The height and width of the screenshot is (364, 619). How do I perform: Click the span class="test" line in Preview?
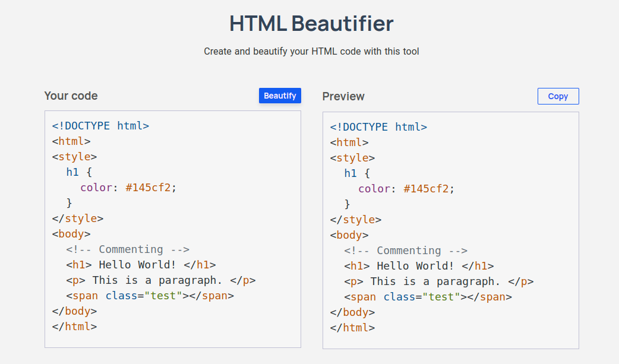(x=428, y=297)
